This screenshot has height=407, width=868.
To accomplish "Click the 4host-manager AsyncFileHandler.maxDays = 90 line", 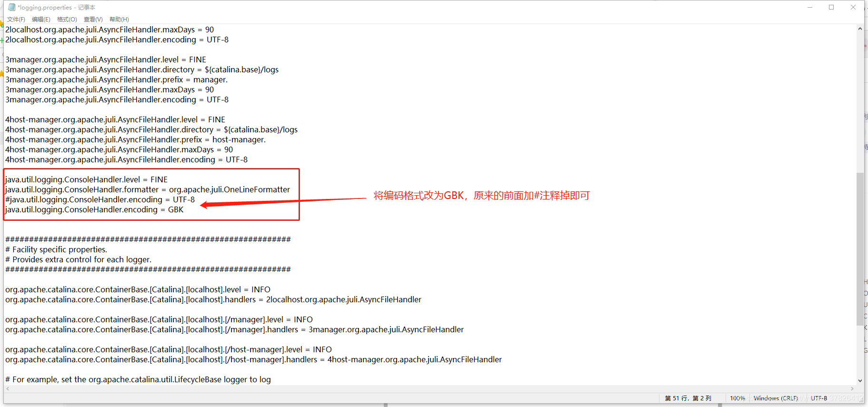I will [119, 149].
